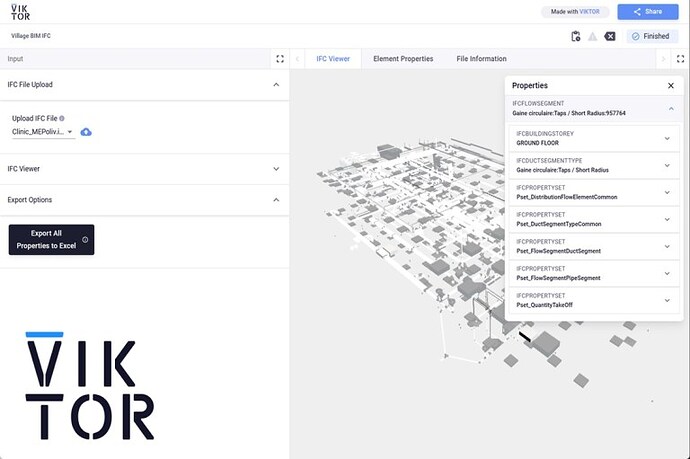Expand the Pset_QuantityTakeOff row
Viewport: 690px width, 459px height.
click(x=594, y=300)
